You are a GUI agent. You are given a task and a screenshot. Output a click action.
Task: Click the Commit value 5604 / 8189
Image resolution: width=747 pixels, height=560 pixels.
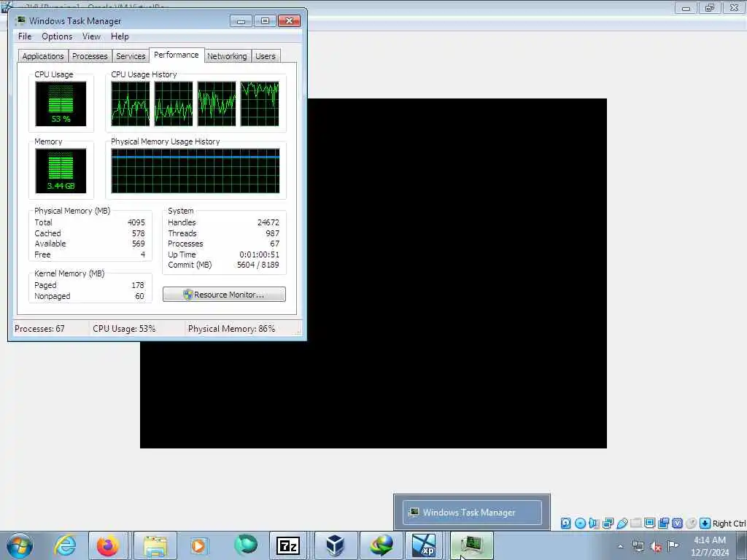[258, 265]
